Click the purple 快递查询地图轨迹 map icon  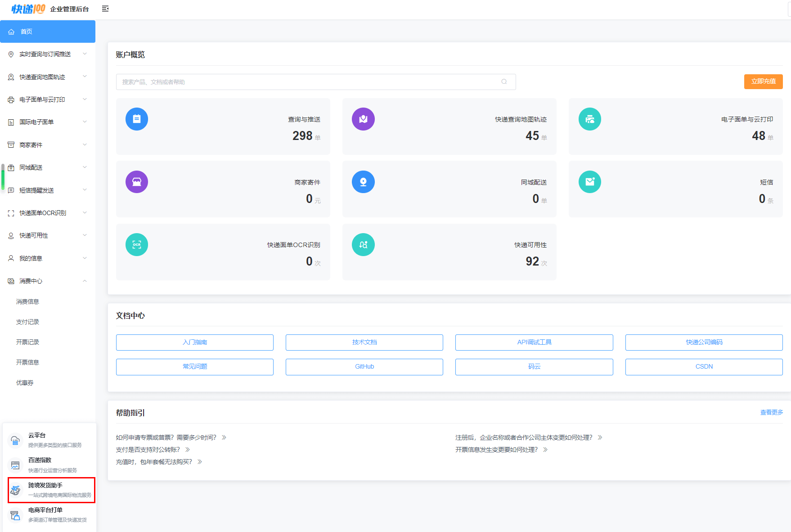click(x=363, y=119)
